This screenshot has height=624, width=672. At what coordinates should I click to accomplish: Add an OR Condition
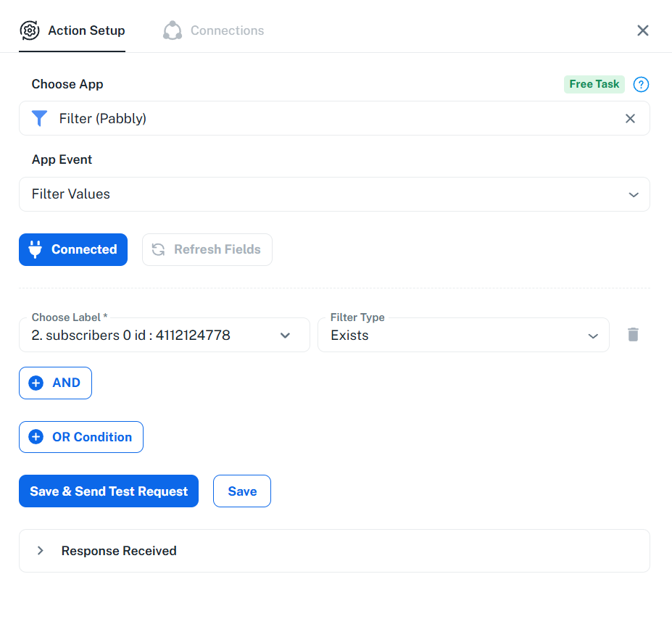(81, 437)
